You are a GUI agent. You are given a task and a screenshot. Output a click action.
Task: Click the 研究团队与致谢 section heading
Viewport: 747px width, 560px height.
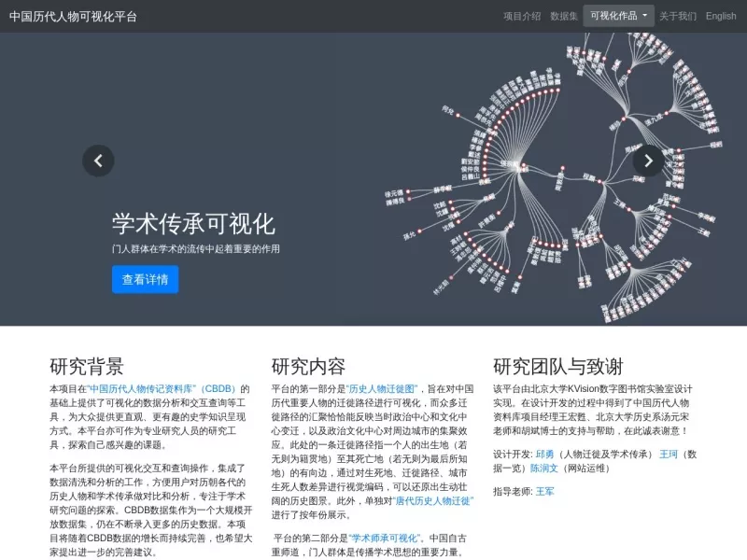point(557,367)
